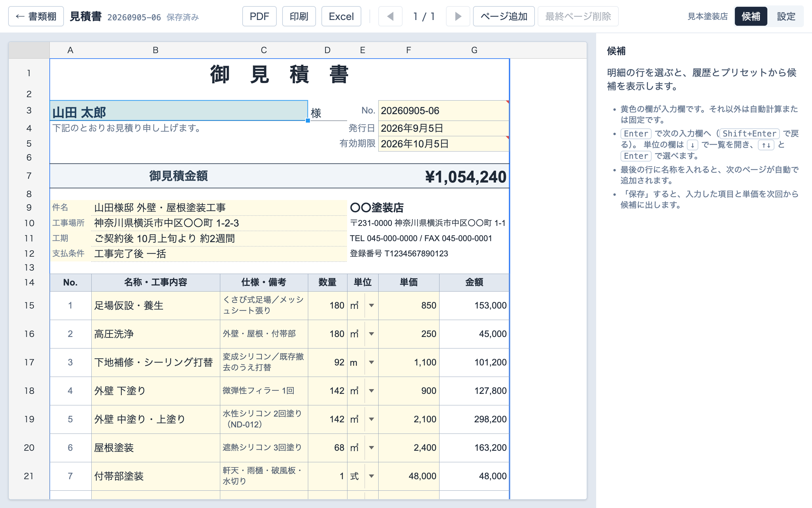Viewport: 812px width, 508px height.
Task: Click the 下地補修・シーリング打替 name cell
Action: (156, 362)
